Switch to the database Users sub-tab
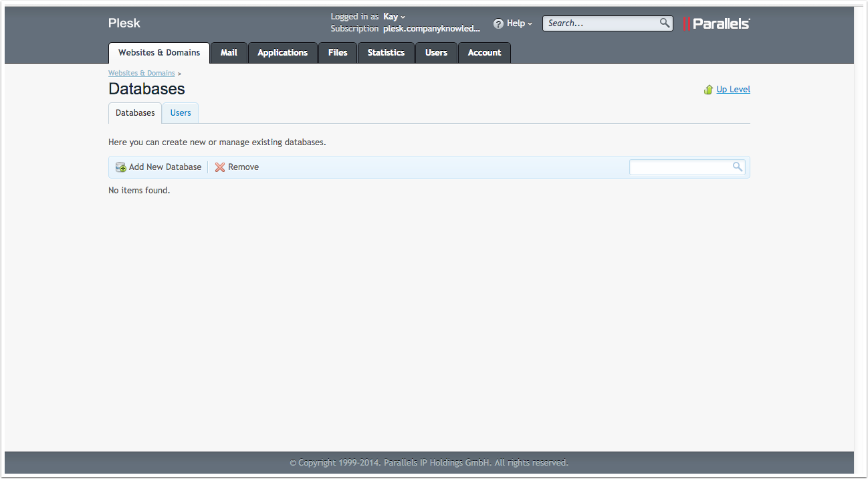Image resolution: width=868 pixels, height=479 pixels. tap(181, 113)
